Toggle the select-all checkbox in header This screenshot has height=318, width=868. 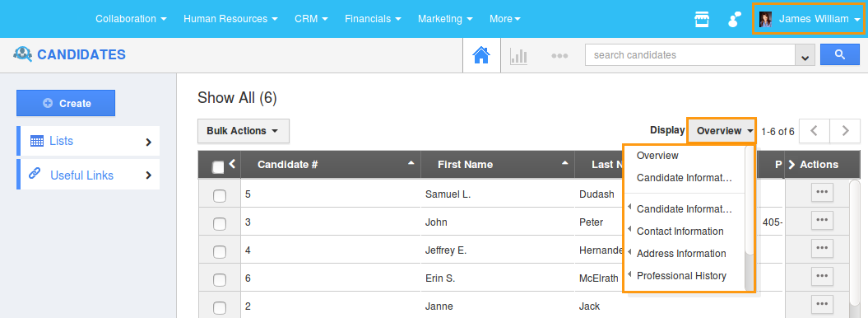click(218, 166)
